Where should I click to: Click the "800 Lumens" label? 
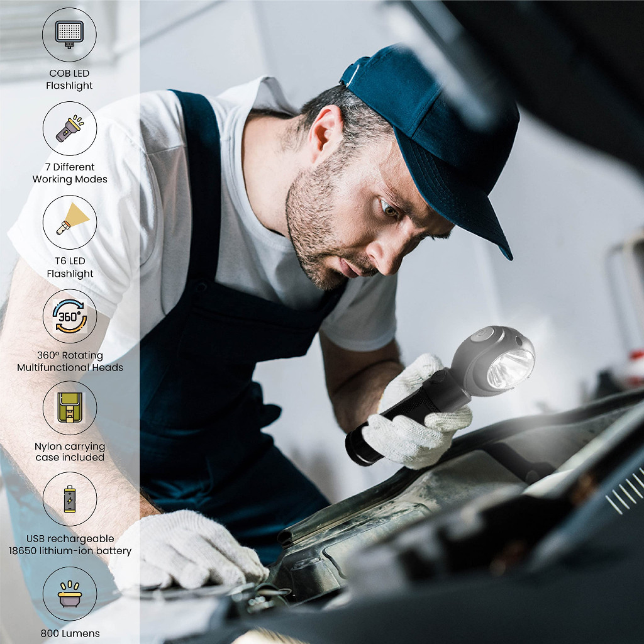coord(70,633)
